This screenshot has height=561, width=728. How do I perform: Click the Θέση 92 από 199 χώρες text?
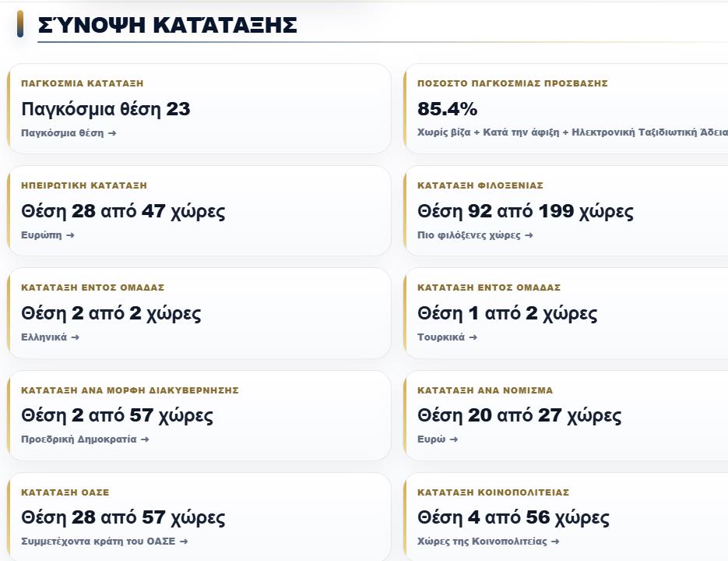coord(525,211)
